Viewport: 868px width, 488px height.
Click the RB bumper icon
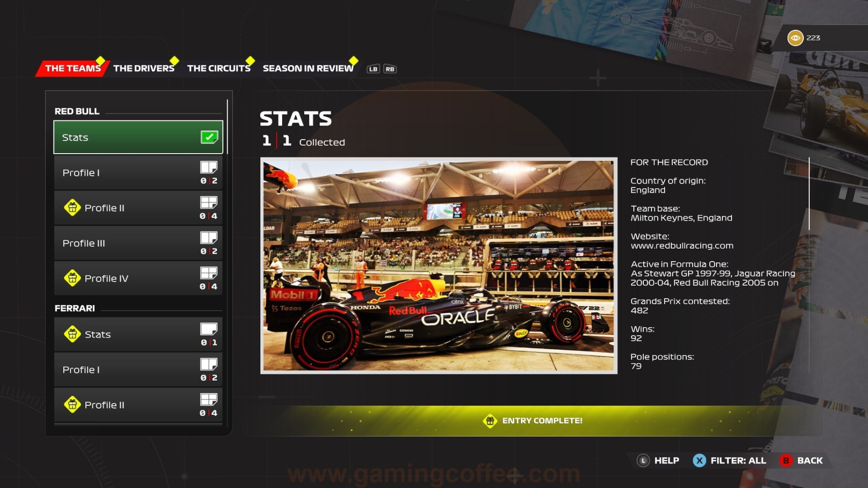390,69
